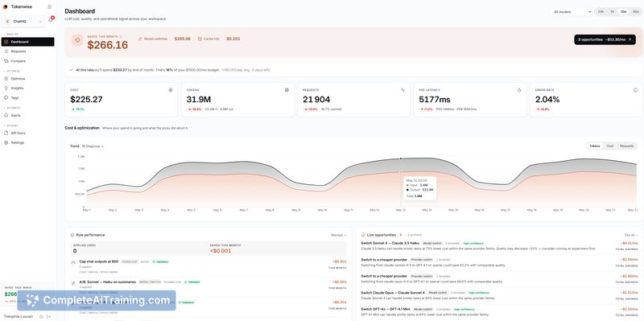
Task: Click the logout icon beside Theophile Louvart
Action: (48, 316)
